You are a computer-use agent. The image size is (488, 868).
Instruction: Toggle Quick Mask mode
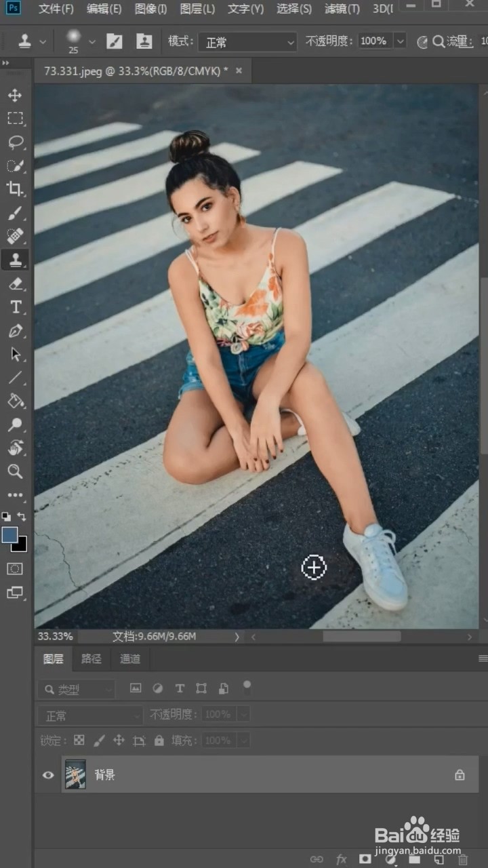pos(15,569)
